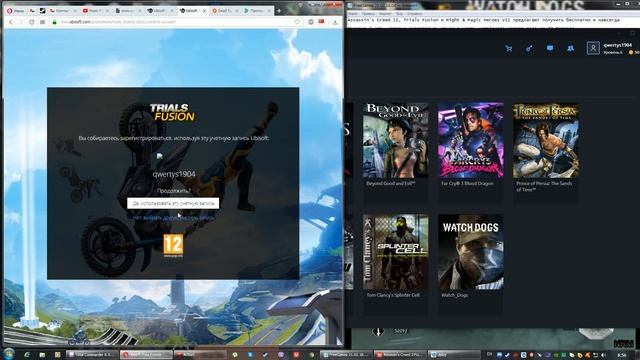Open the qwertys1904 profile avatar in Uplay

pyautogui.click(x=593, y=48)
